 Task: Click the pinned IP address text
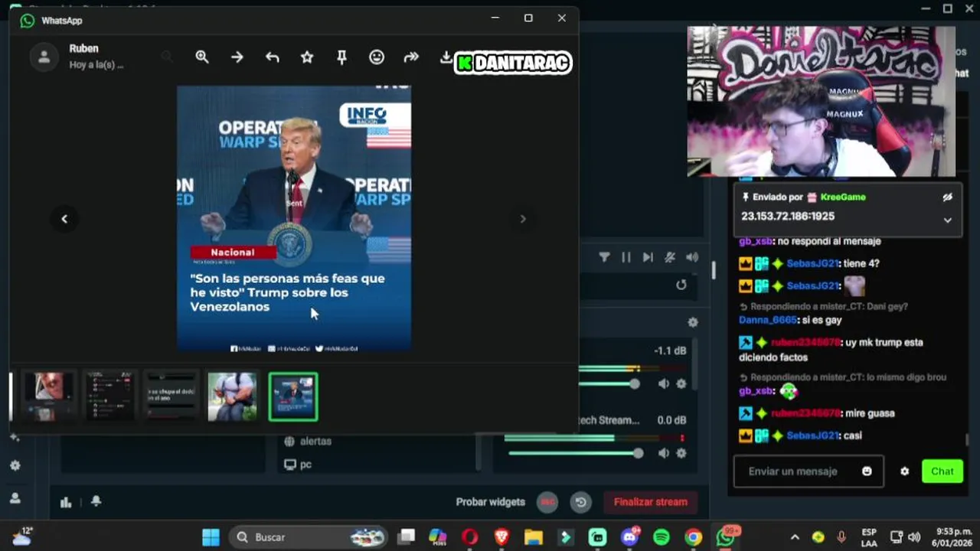788,217
